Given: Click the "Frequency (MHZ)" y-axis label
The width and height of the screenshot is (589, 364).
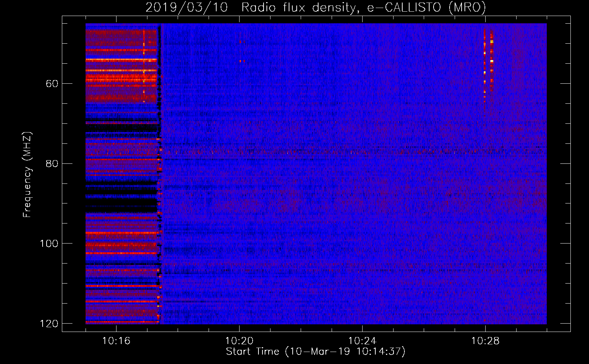Looking at the screenshot, I should [27, 175].
